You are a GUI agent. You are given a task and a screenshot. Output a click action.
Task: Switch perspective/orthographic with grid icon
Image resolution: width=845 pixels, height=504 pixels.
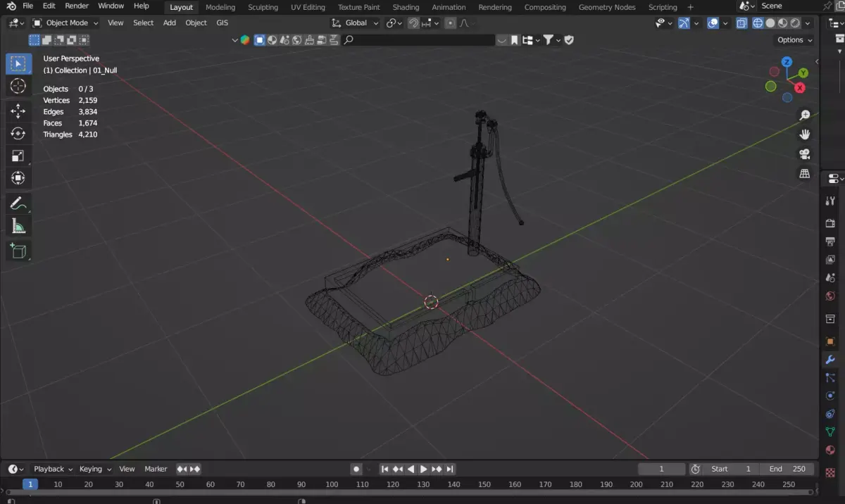tap(805, 173)
